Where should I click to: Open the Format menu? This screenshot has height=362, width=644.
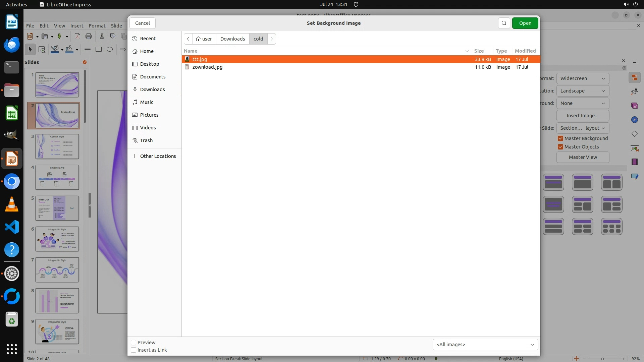pyautogui.click(x=97, y=26)
